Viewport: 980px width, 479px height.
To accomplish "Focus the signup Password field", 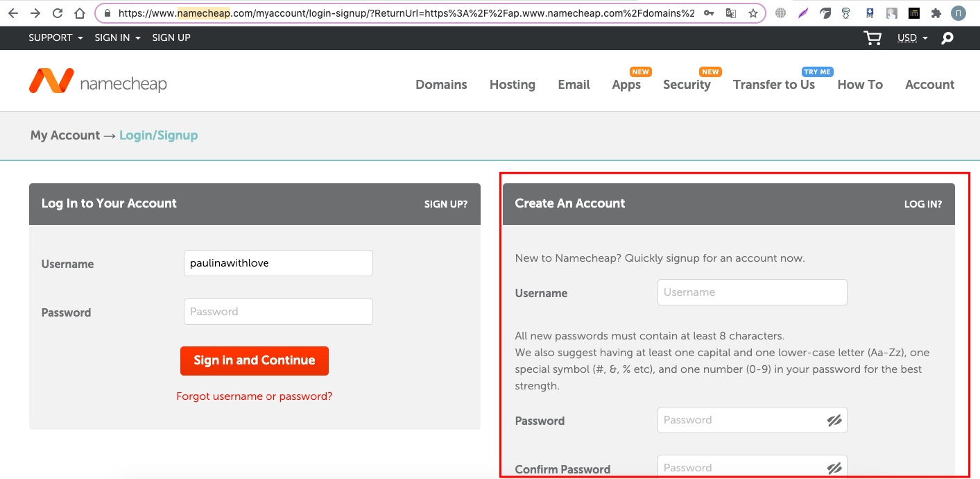I will click(753, 420).
